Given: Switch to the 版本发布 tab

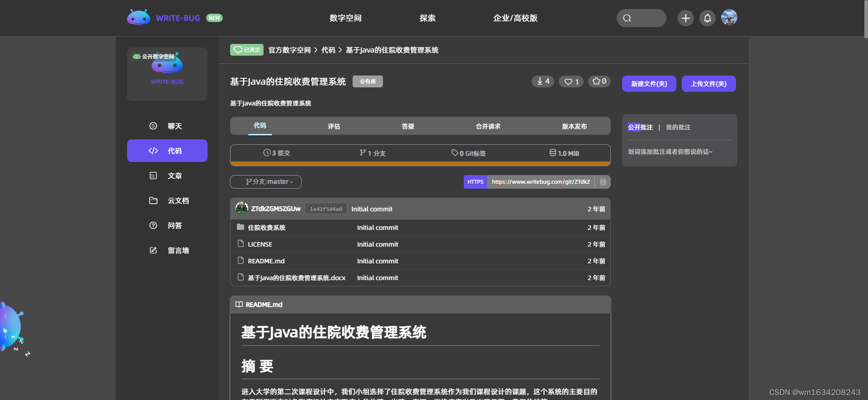Looking at the screenshot, I should pos(575,126).
